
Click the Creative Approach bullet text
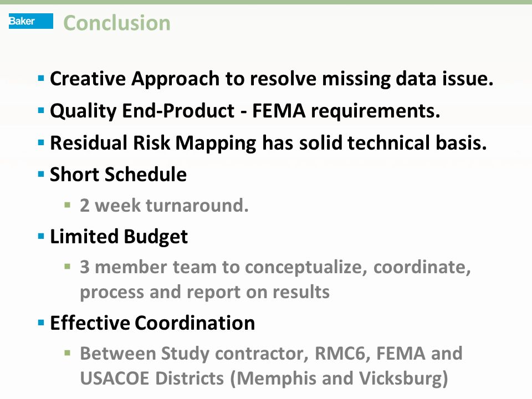pos(272,79)
